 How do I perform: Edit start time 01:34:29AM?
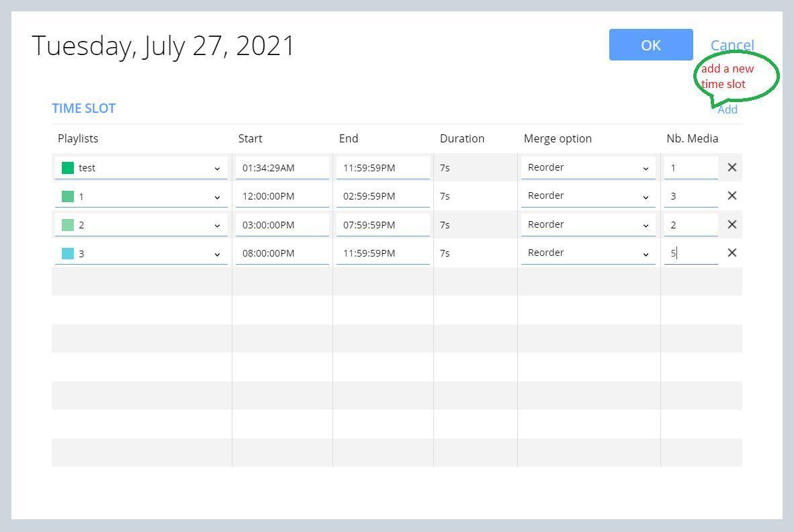[282, 167]
